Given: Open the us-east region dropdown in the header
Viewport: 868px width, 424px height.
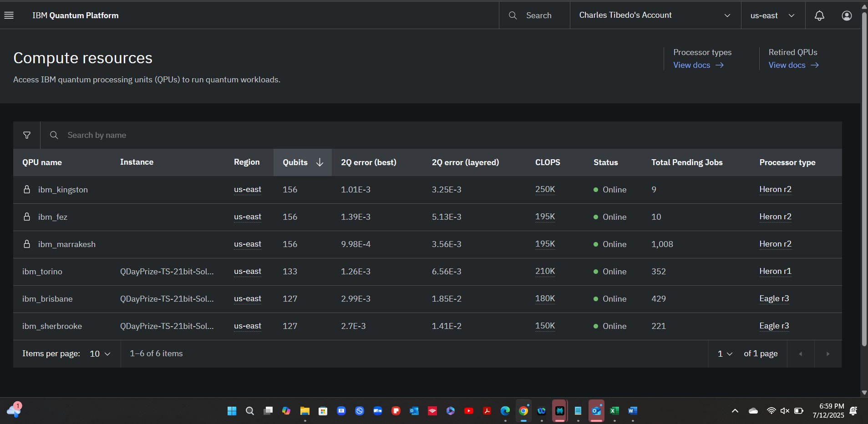Looking at the screenshot, I should pyautogui.click(x=773, y=15).
